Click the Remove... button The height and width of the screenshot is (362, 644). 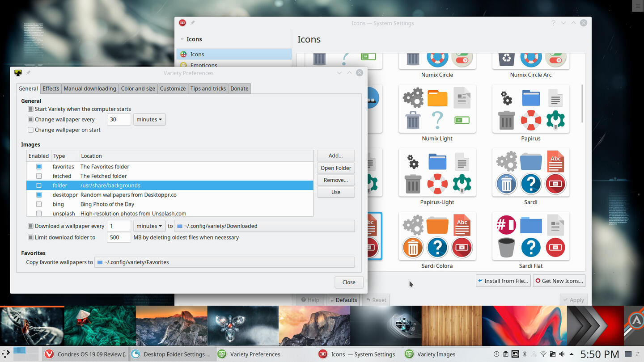click(x=336, y=180)
